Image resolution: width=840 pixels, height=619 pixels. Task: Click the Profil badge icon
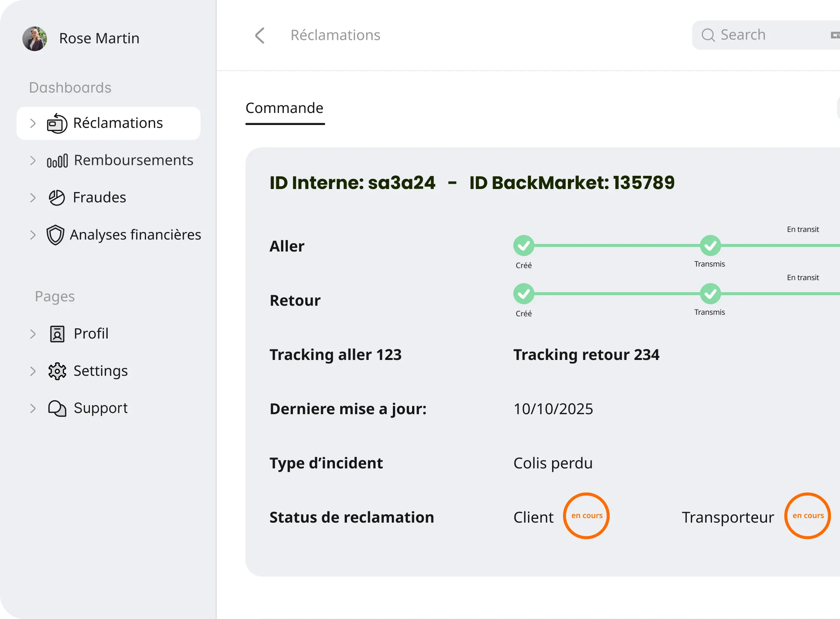(57, 334)
